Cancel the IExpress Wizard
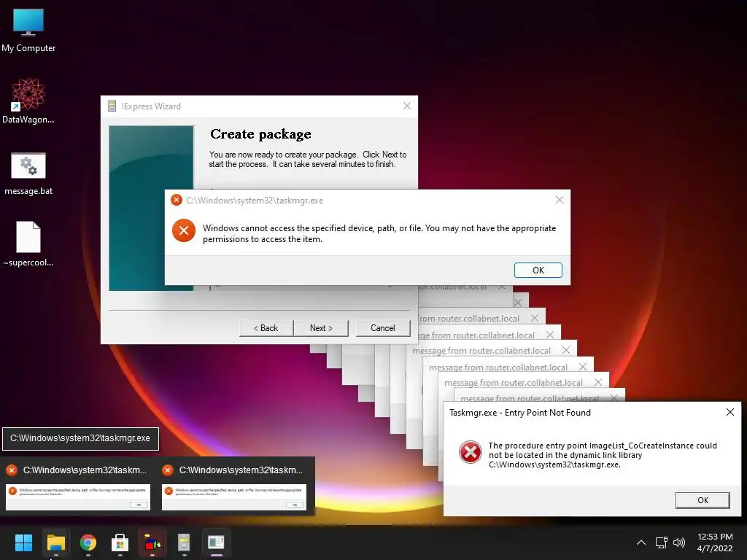Viewport: 747px width, 560px height. point(382,327)
